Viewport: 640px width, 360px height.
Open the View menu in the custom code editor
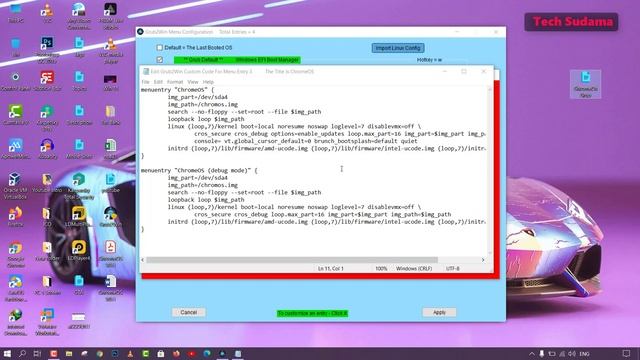[x=193, y=82]
